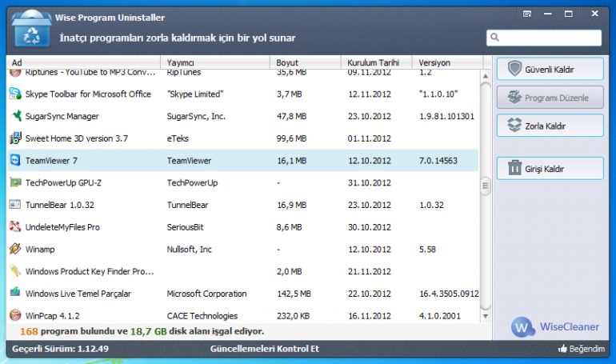
Task: Click the 1.9.81.101301 version cell
Action: click(x=446, y=116)
